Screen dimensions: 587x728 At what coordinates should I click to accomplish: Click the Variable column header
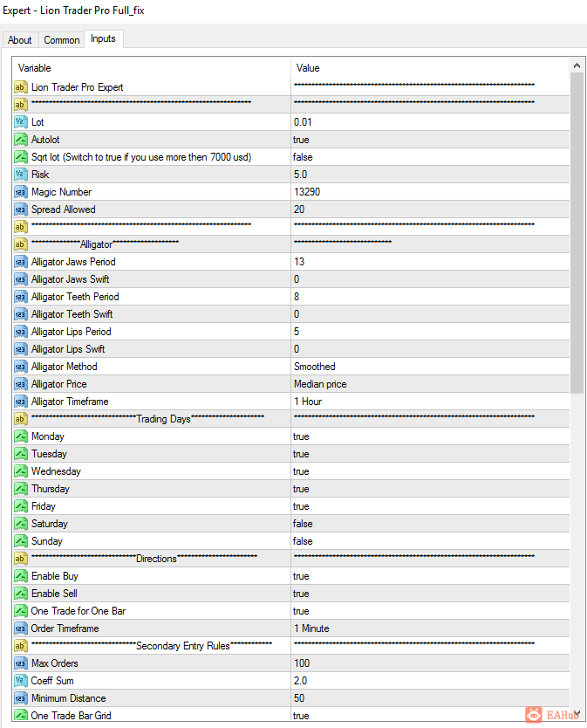coord(152,68)
